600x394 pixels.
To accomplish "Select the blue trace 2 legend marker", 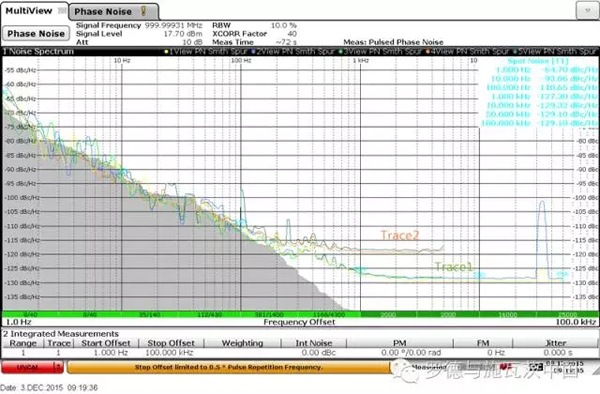I will click(254, 51).
